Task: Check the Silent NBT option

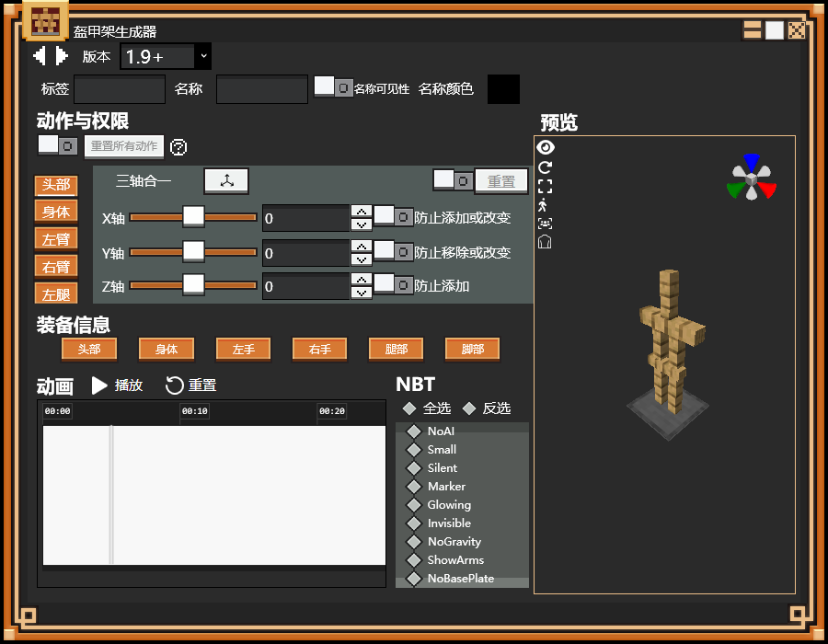Action: (414, 468)
